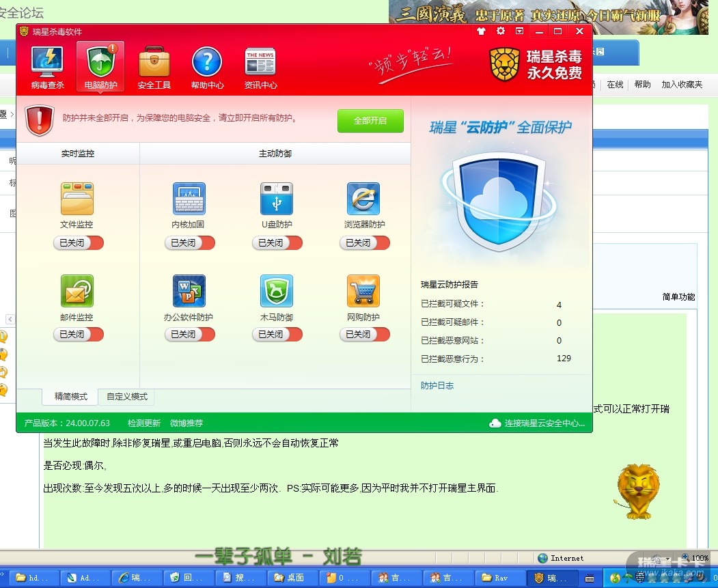Click the 内核加固 firewall icon

point(189,199)
